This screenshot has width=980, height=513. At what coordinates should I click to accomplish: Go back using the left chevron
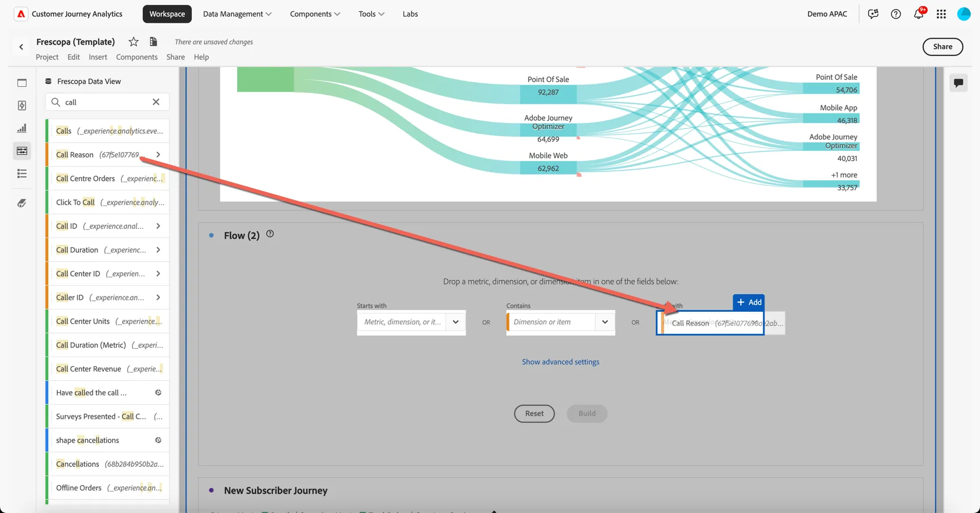pos(22,47)
